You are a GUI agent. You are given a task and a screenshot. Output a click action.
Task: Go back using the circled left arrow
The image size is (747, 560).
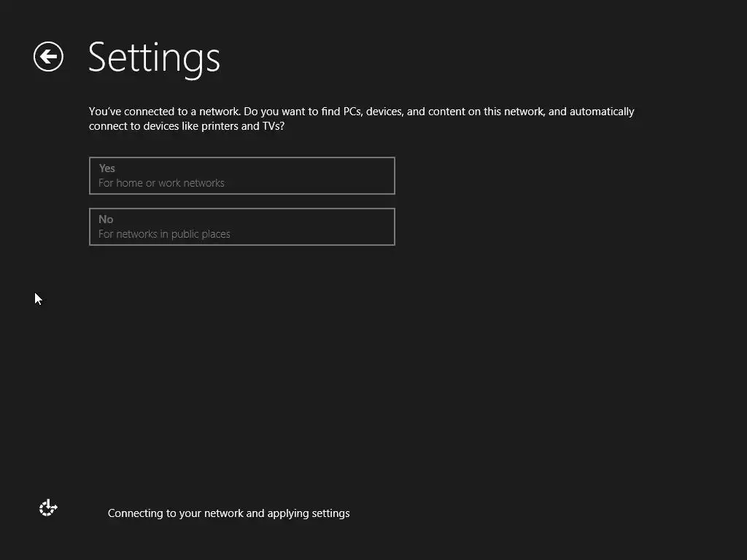point(48,57)
